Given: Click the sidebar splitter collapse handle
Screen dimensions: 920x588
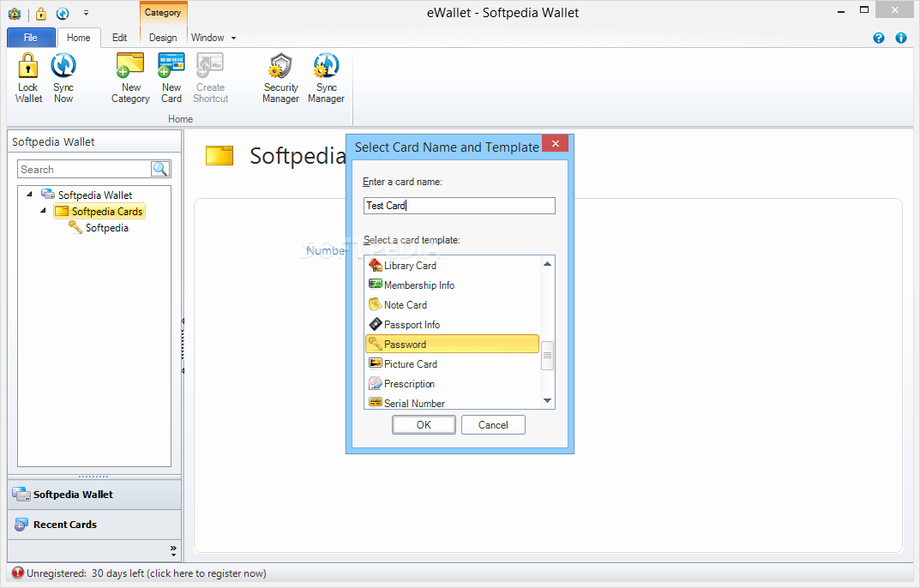Looking at the screenshot, I should [x=183, y=346].
